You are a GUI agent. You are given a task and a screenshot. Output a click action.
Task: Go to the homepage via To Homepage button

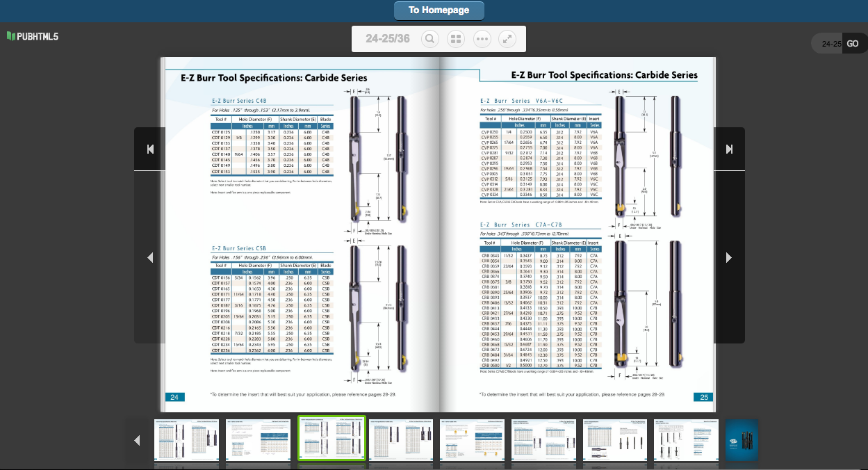tap(439, 10)
